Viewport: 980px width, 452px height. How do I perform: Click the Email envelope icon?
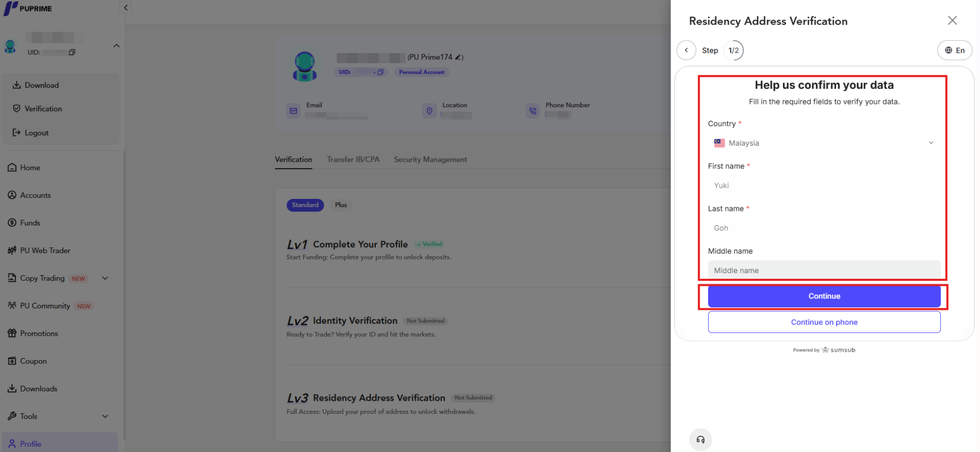click(x=293, y=111)
